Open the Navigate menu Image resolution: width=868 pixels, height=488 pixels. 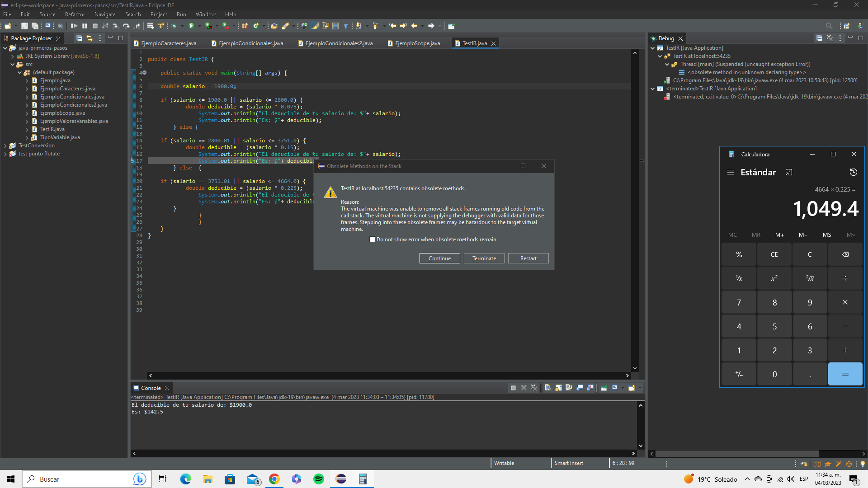click(x=105, y=14)
